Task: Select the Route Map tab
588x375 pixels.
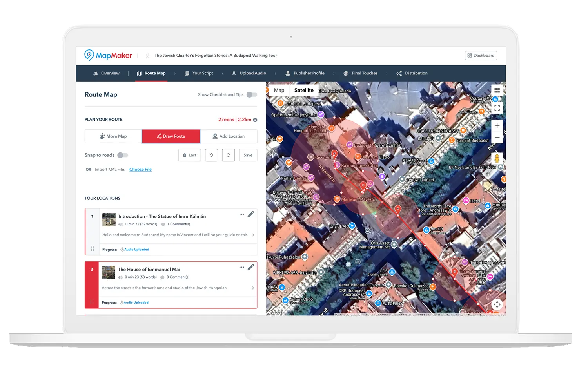Action: [x=151, y=73]
